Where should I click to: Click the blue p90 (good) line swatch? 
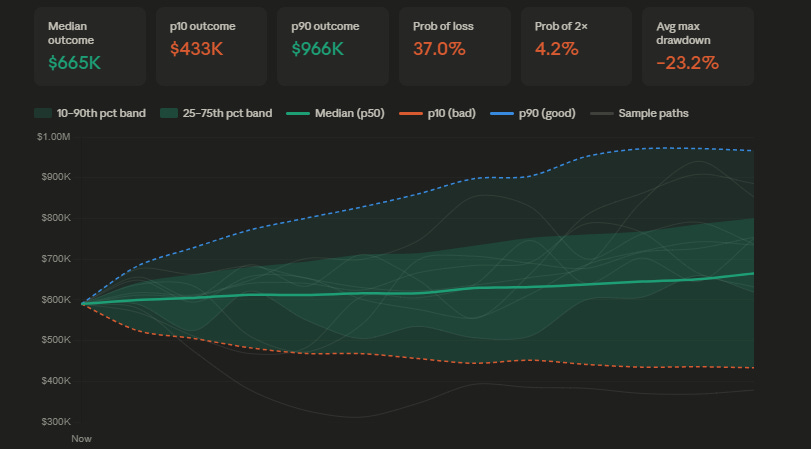(502, 113)
